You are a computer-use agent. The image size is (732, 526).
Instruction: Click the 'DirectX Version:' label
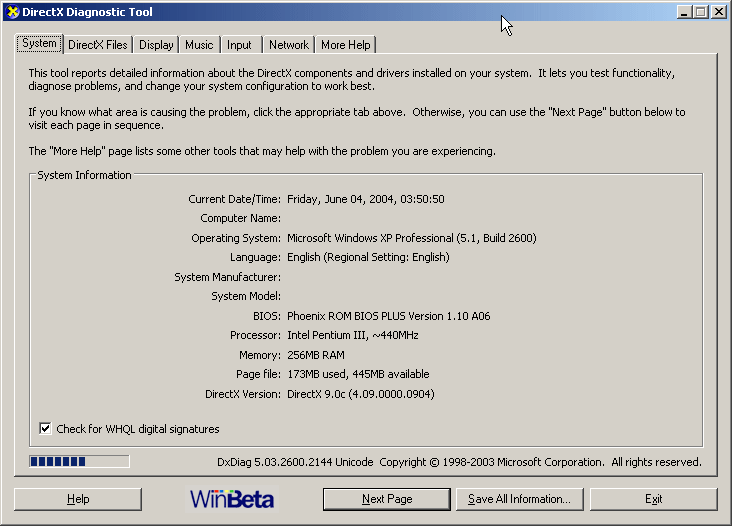[243, 394]
